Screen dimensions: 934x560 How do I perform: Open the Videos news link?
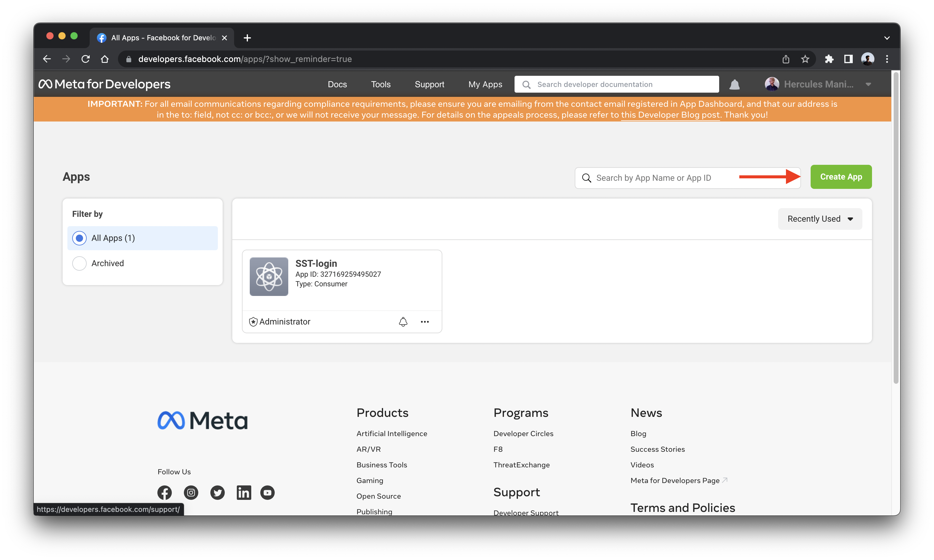(642, 465)
